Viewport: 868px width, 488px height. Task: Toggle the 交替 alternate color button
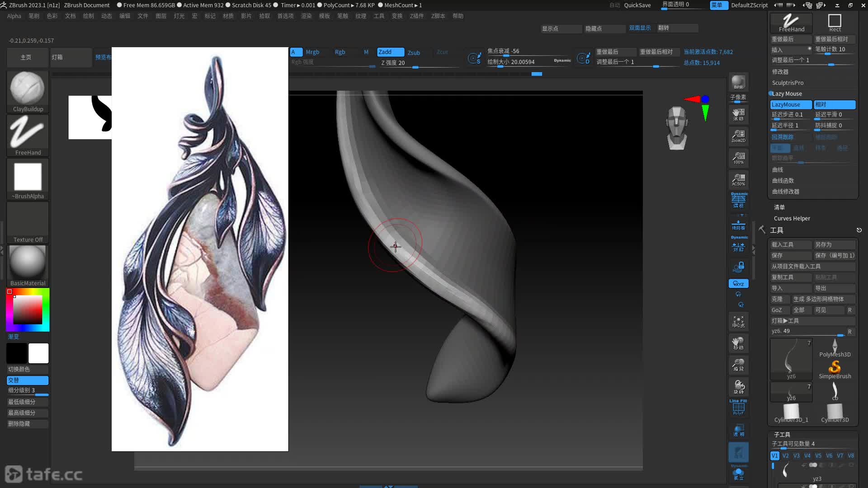28,380
